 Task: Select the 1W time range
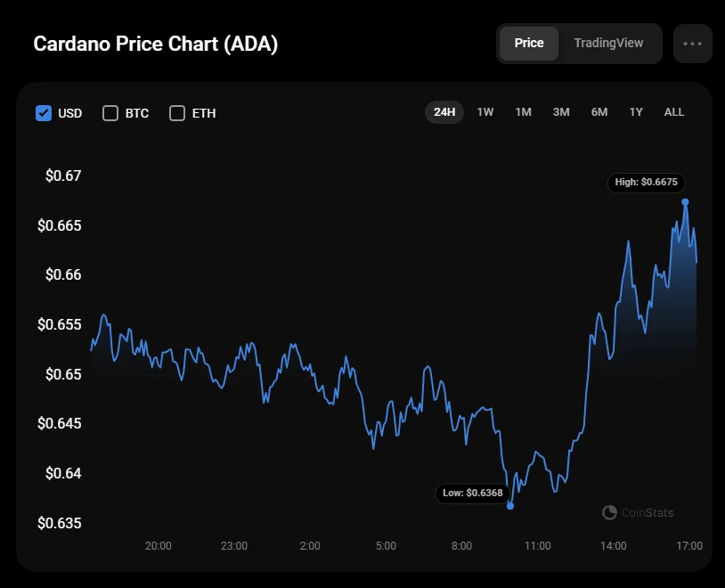click(485, 112)
